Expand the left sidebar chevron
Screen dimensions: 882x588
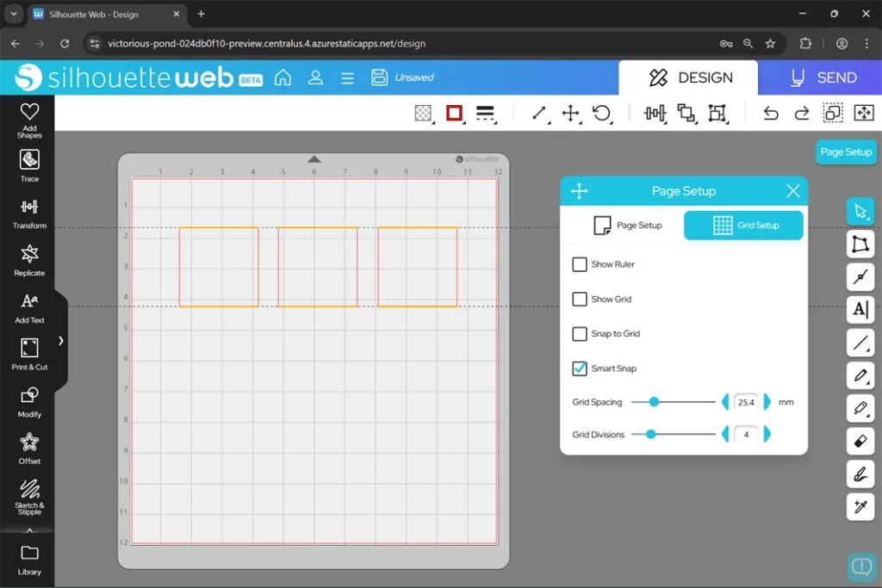60,341
